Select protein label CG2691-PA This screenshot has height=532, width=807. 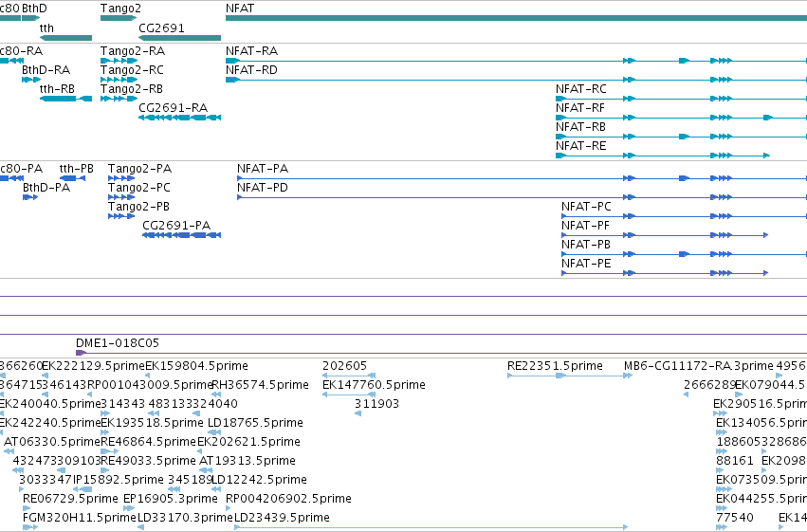click(176, 226)
